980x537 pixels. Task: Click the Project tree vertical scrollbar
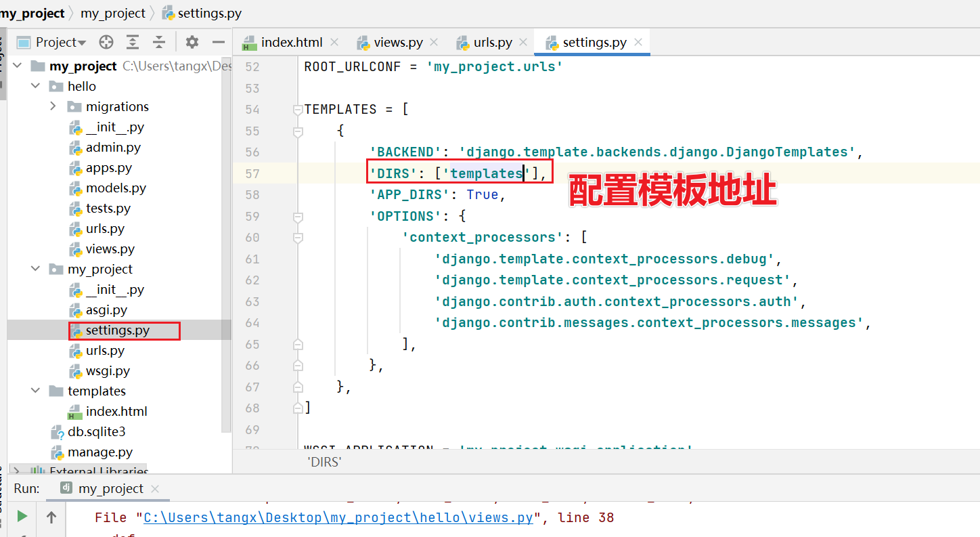click(227, 244)
